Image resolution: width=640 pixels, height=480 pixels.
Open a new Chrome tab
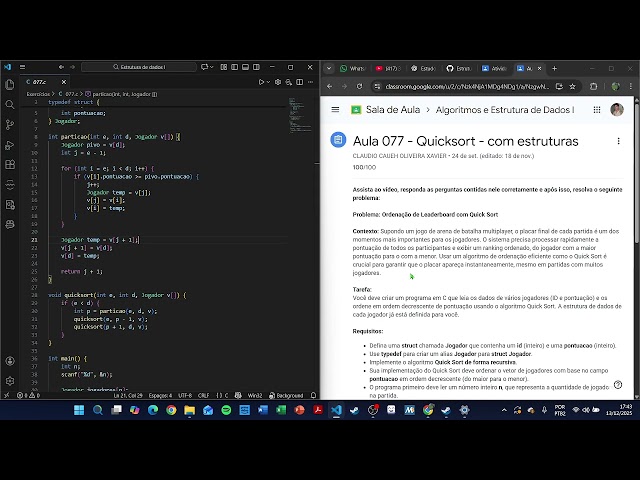pos(554,69)
